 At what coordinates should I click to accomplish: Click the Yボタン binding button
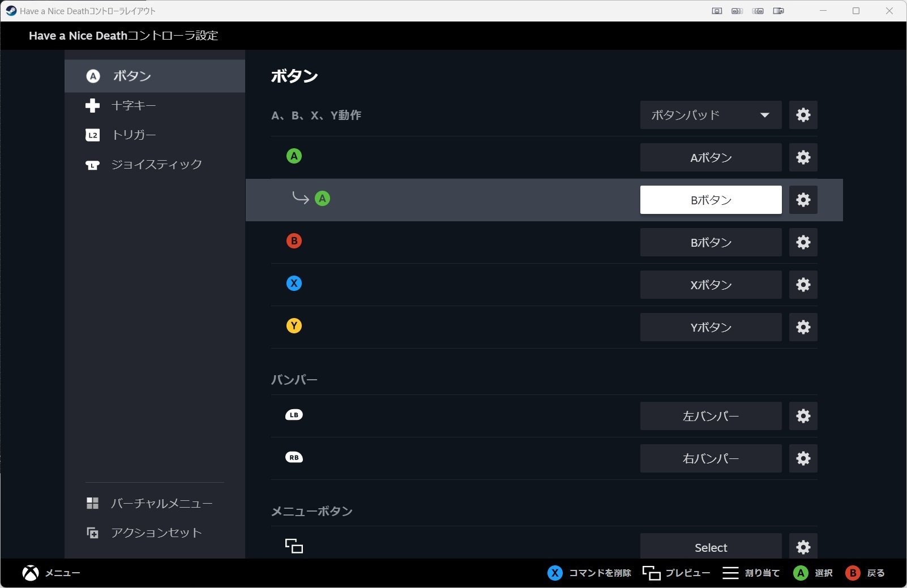click(711, 327)
